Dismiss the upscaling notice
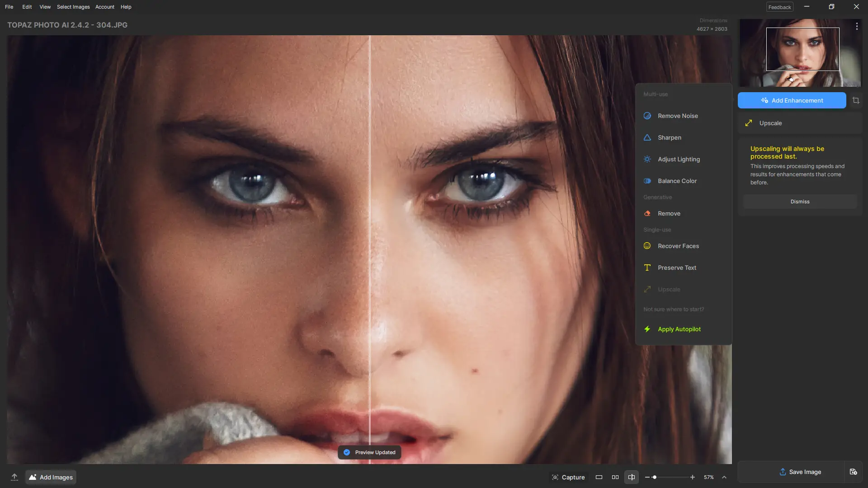 (x=800, y=202)
